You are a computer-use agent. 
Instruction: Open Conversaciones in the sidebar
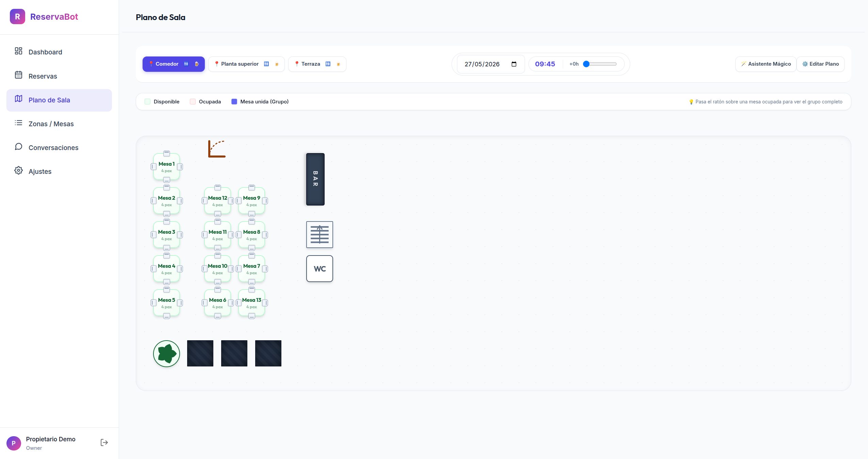pyautogui.click(x=59, y=148)
